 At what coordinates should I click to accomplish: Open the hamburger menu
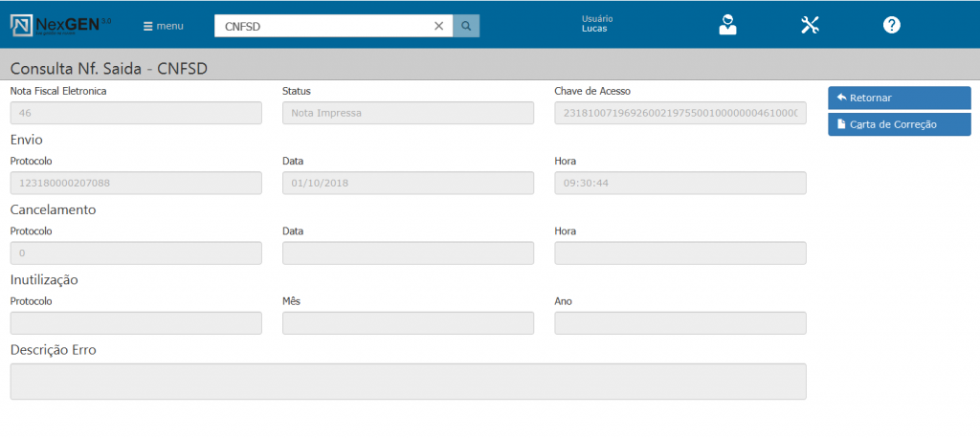pos(163,26)
